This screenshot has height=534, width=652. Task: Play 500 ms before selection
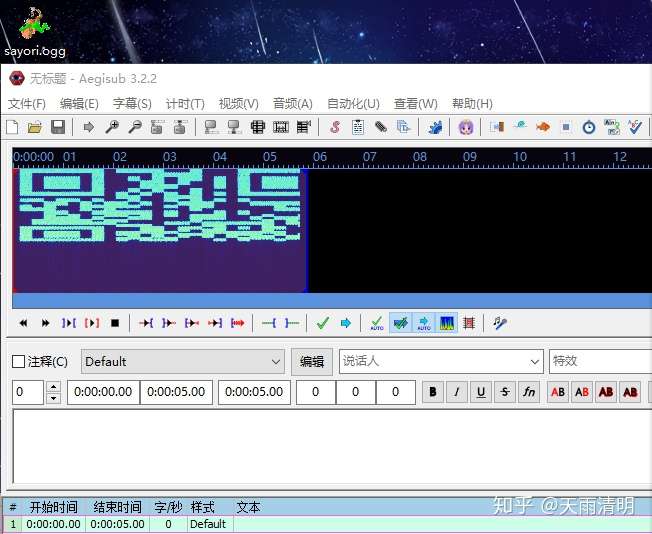pyautogui.click(x=146, y=323)
